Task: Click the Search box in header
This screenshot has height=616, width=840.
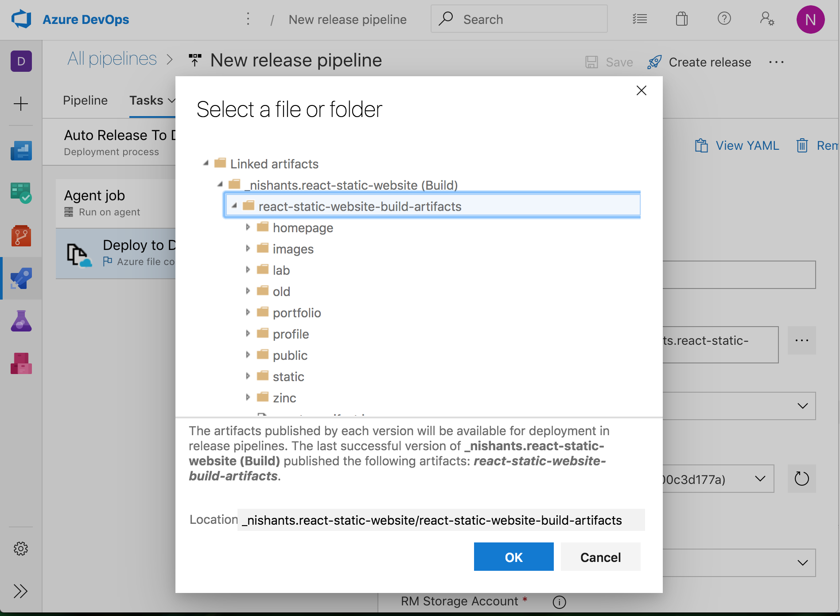Action: 519,19
